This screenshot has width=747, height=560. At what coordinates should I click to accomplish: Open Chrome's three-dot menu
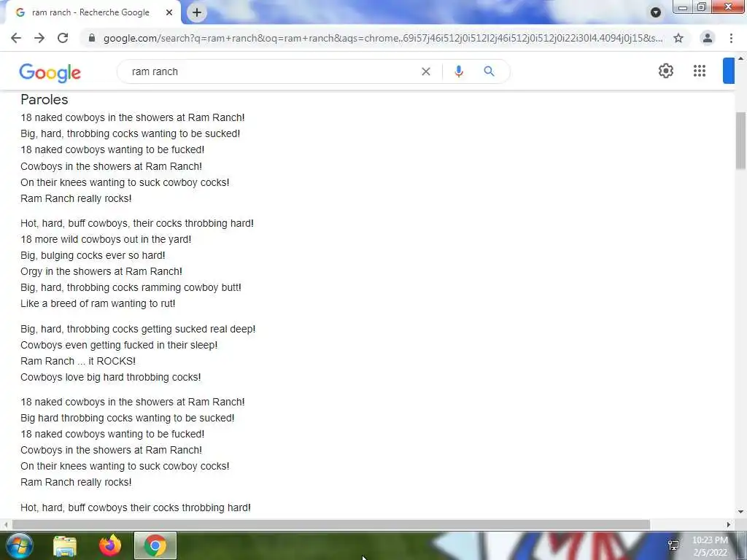pyautogui.click(x=731, y=38)
